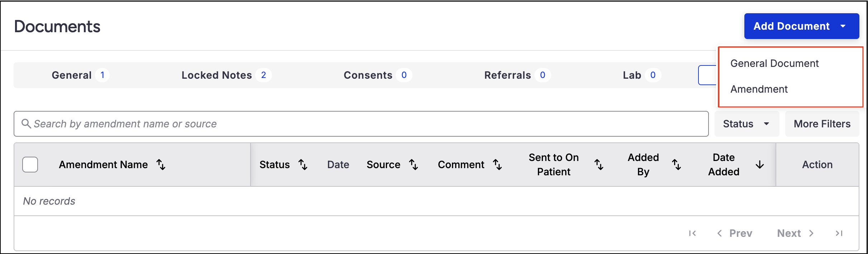
Task: Click the Added By sort icon
Action: click(x=676, y=165)
